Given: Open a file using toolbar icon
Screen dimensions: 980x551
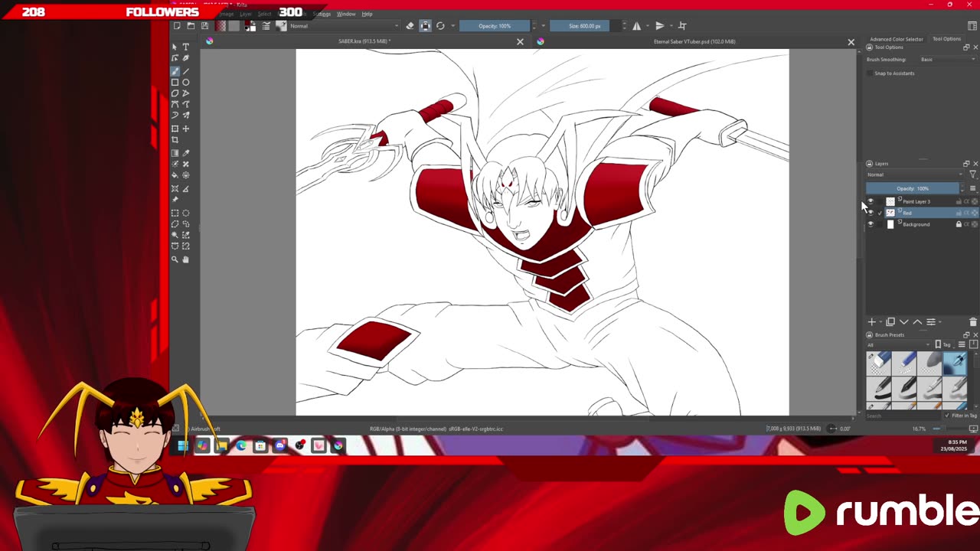Looking at the screenshot, I should pos(191,26).
